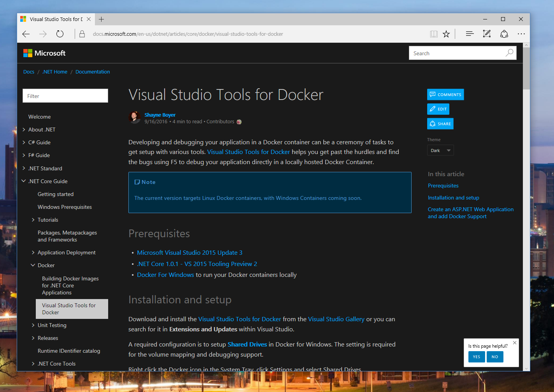The image size is (554, 392).
Task: Close the Visual Studio Tools tab
Action: (x=89, y=19)
